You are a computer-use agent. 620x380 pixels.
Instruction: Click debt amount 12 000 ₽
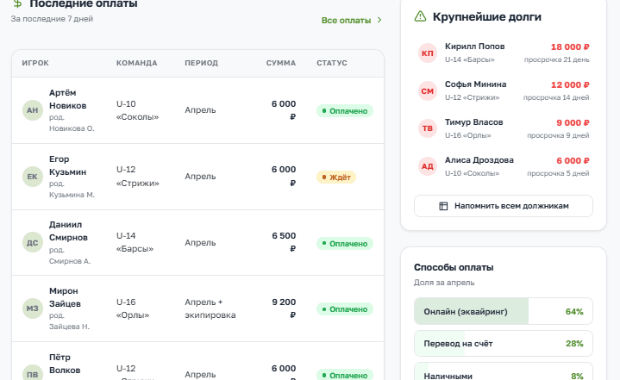[570, 85]
